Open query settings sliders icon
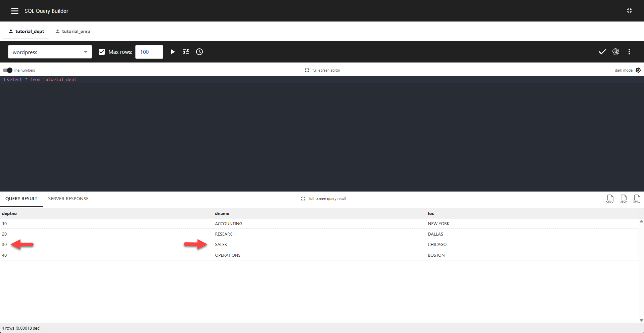 tap(186, 52)
